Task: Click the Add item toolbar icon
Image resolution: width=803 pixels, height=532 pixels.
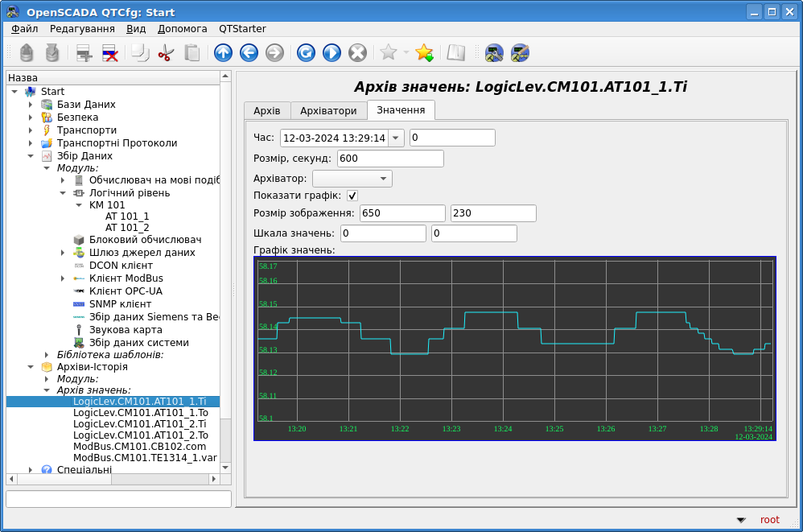Action: click(84, 53)
